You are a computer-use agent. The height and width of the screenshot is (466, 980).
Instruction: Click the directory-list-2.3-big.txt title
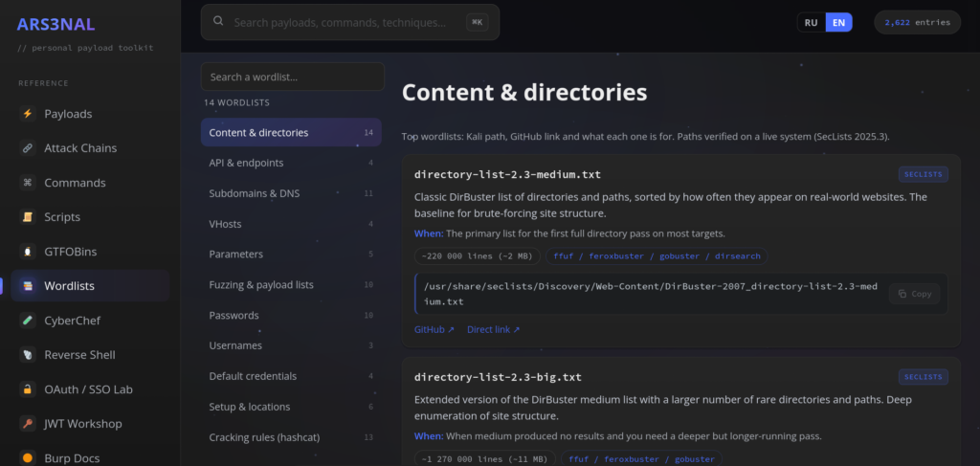[498, 377]
